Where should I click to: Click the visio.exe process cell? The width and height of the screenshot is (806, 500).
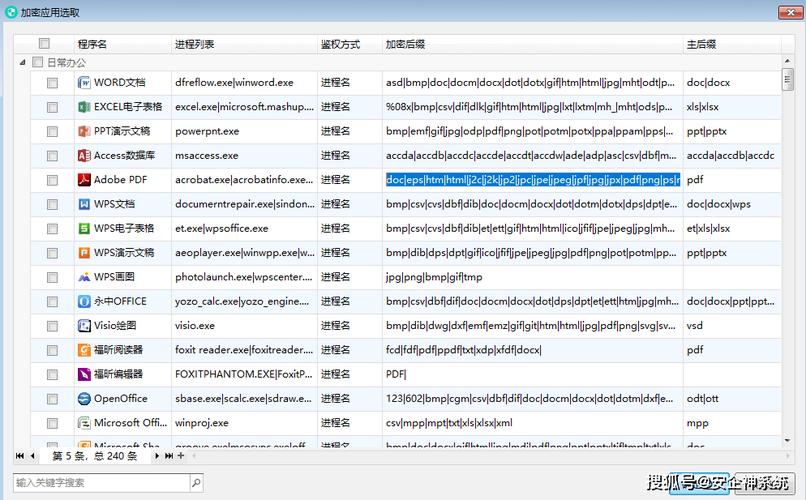coord(245,326)
